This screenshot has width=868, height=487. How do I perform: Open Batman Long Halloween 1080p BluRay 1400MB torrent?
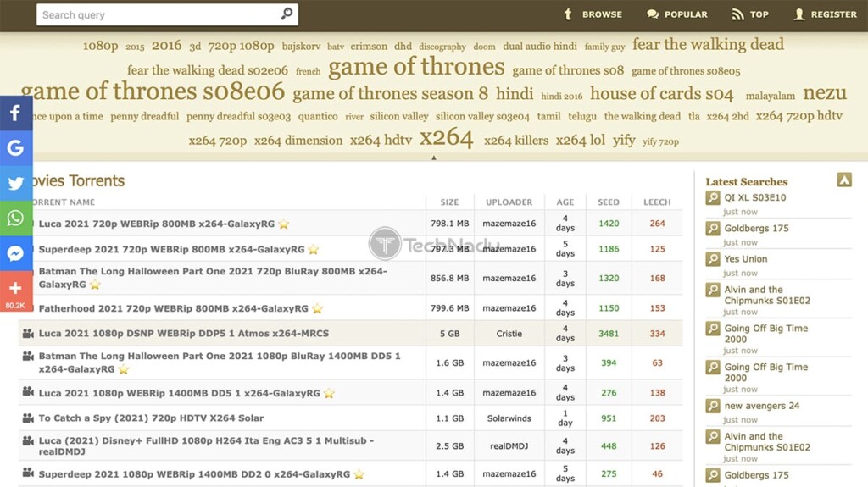click(220, 362)
